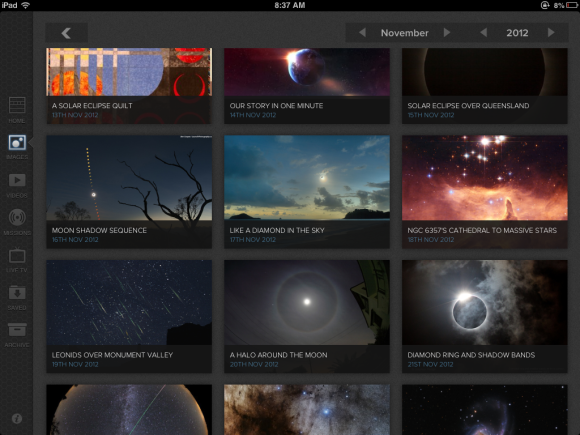This screenshot has height=435, width=580.
Task: Tap the 8:37 AM clock
Action: coord(290,5)
